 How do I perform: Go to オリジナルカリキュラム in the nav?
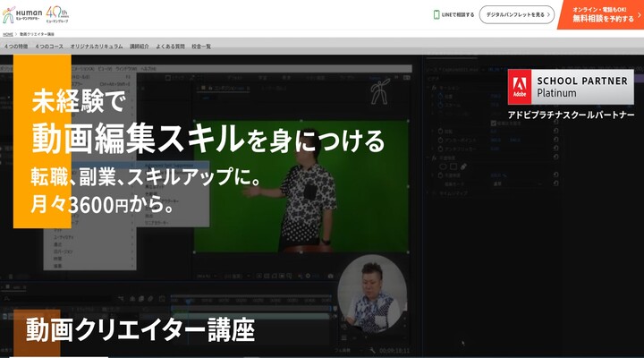click(x=97, y=47)
